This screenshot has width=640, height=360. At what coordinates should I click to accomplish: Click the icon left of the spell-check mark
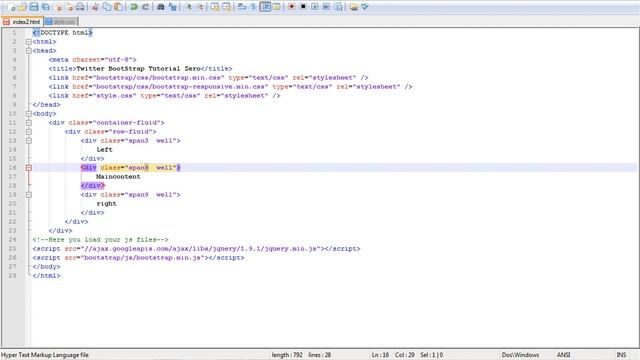coord(353,7)
